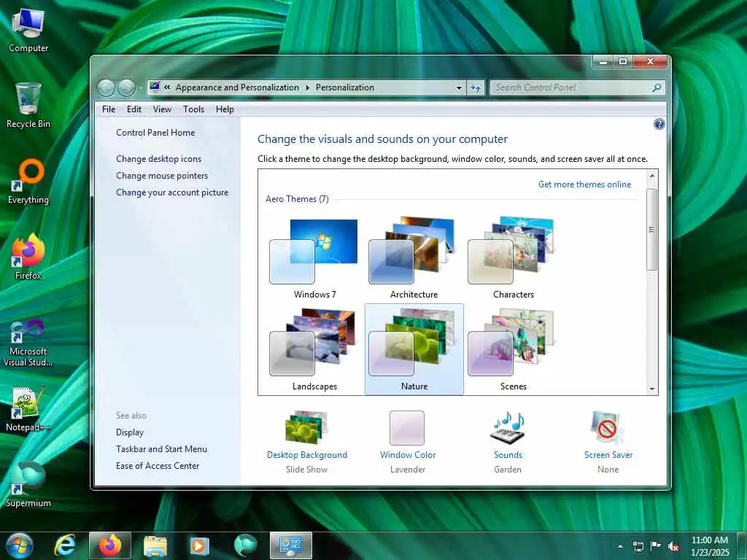Open the Desktop Background icon
747x560 pixels.
pos(307,427)
